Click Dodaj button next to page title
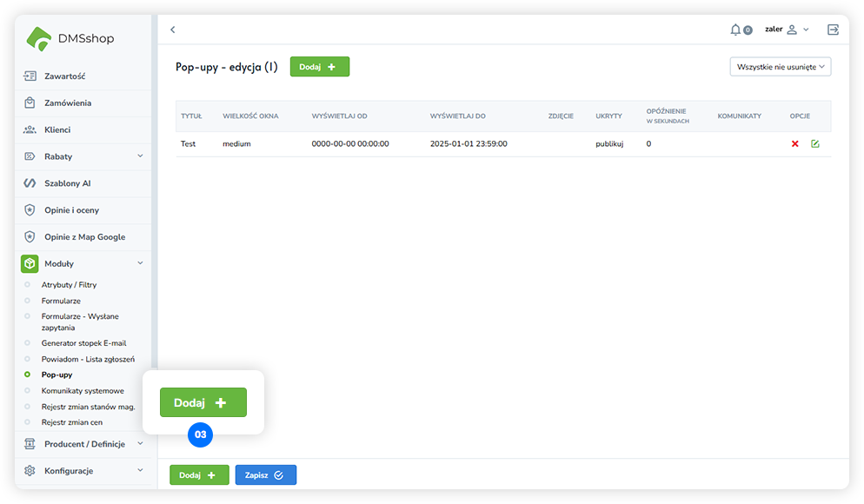 [x=319, y=67]
